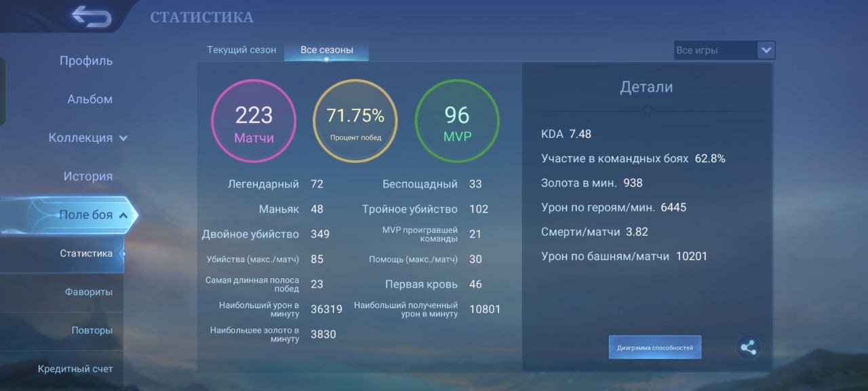The width and height of the screenshot is (868, 391).
Task: Click the share icon in Details panel
Action: tap(748, 348)
